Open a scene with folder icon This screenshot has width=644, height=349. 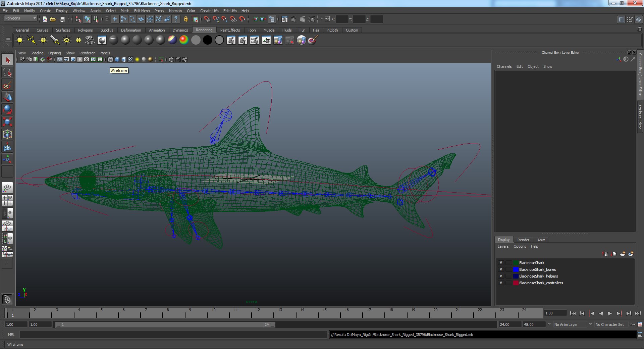[x=53, y=19]
